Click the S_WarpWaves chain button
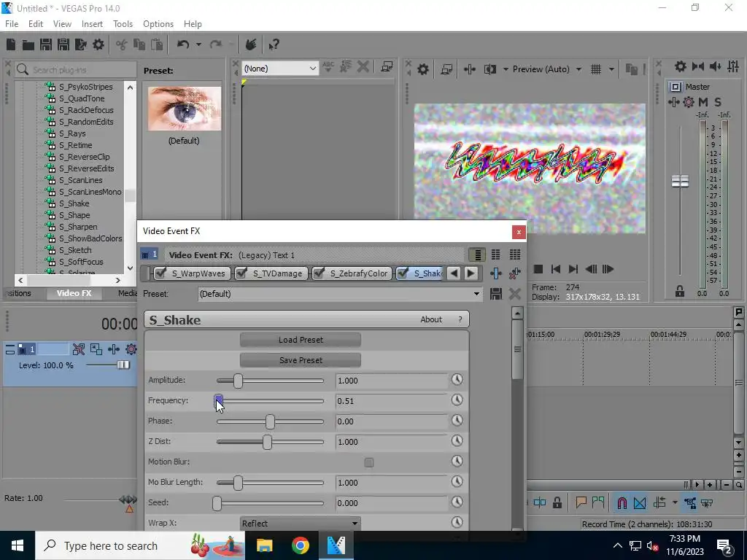This screenshot has width=747, height=560. [x=193, y=273]
